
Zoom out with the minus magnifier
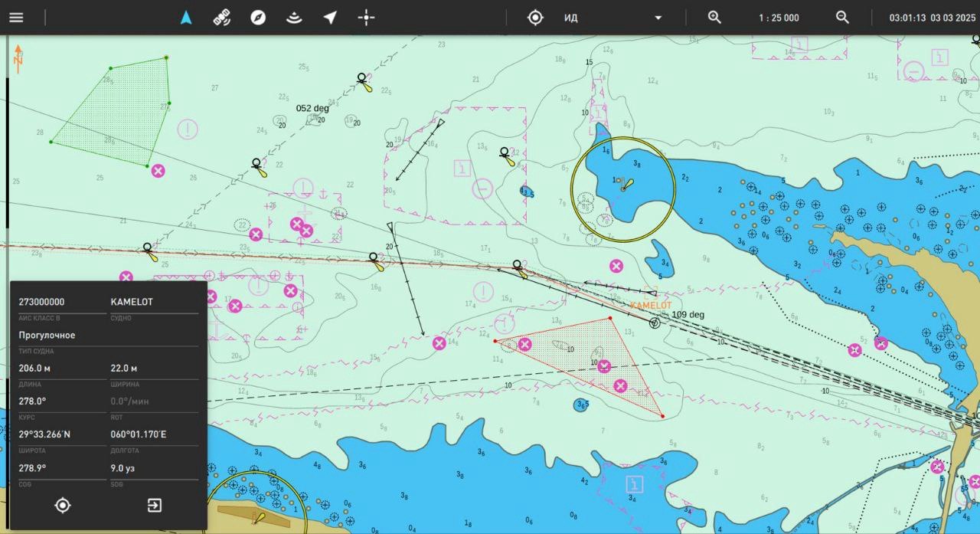point(842,18)
